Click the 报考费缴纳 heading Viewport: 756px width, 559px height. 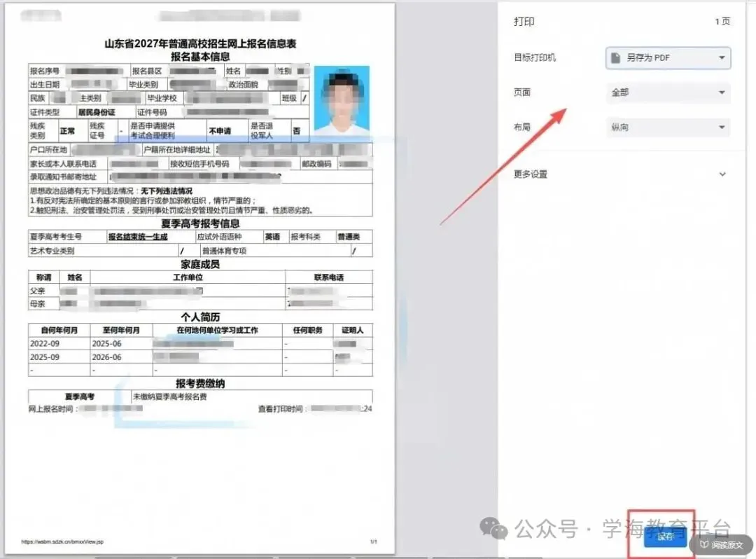200,383
